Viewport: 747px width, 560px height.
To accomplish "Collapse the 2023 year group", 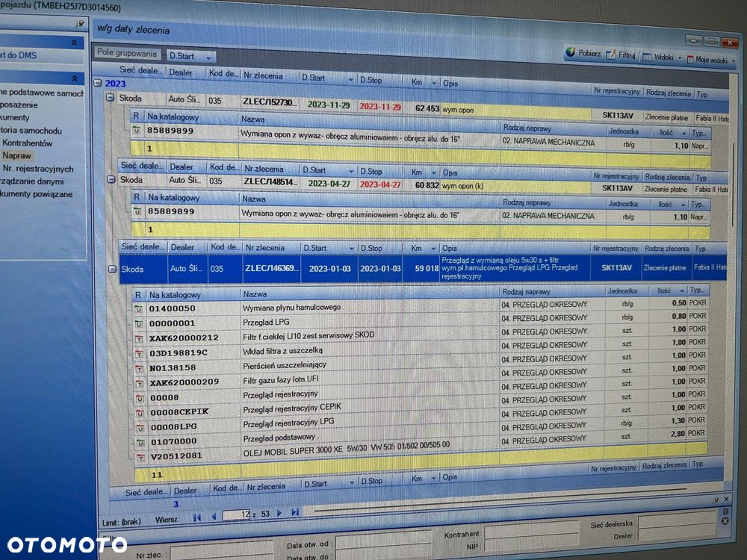I will pos(98,83).
